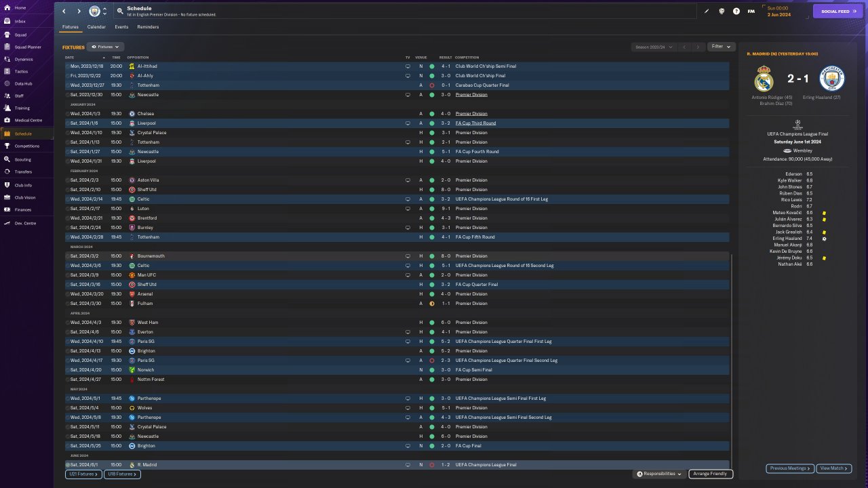This screenshot has height=488, width=868.
Task: Expand the club switcher up-down chevrons
Action: [x=104, y=12]
